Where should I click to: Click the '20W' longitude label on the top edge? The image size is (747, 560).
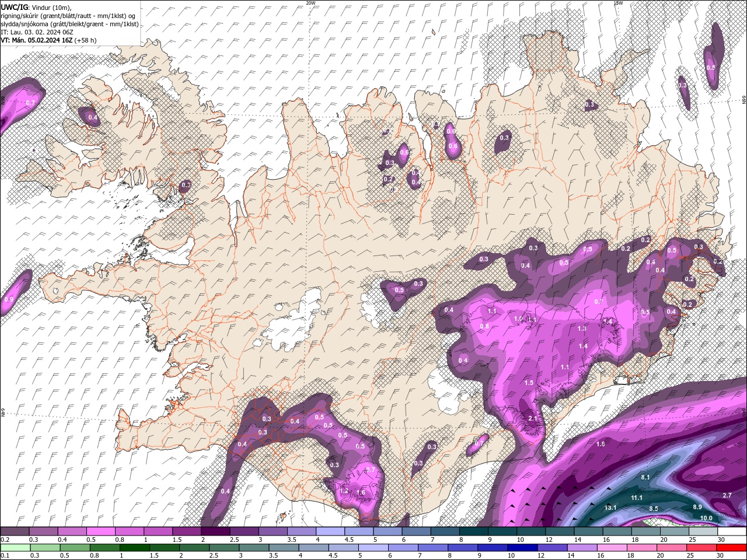[x=310, y=3]
